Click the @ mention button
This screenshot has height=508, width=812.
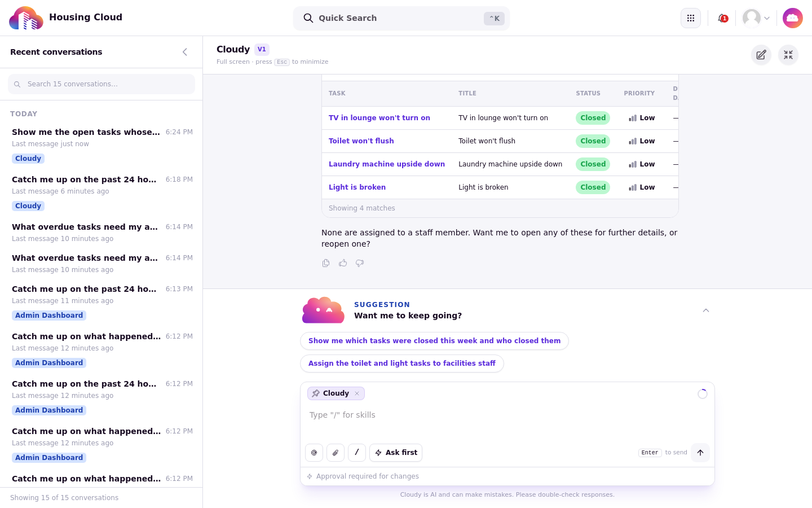coord(314,453)
